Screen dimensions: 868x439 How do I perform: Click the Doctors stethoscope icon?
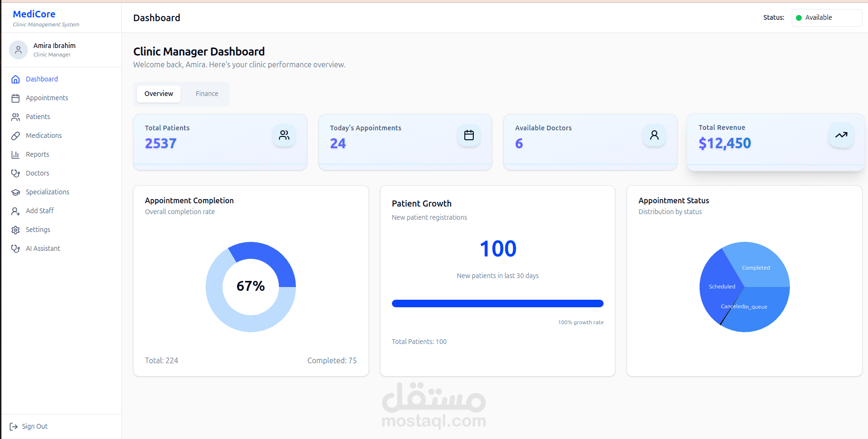(x=16, y=173)
